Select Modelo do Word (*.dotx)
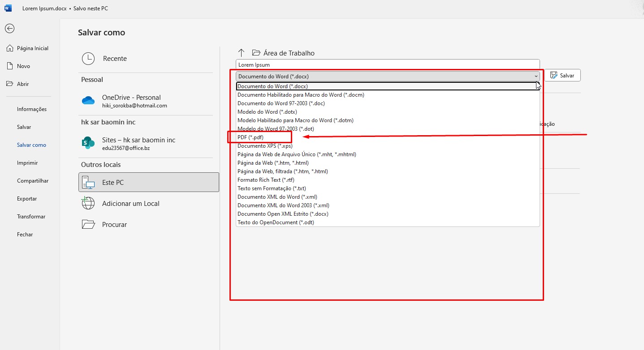This screenshot has width=644, height=350. [x=388, y=112]
